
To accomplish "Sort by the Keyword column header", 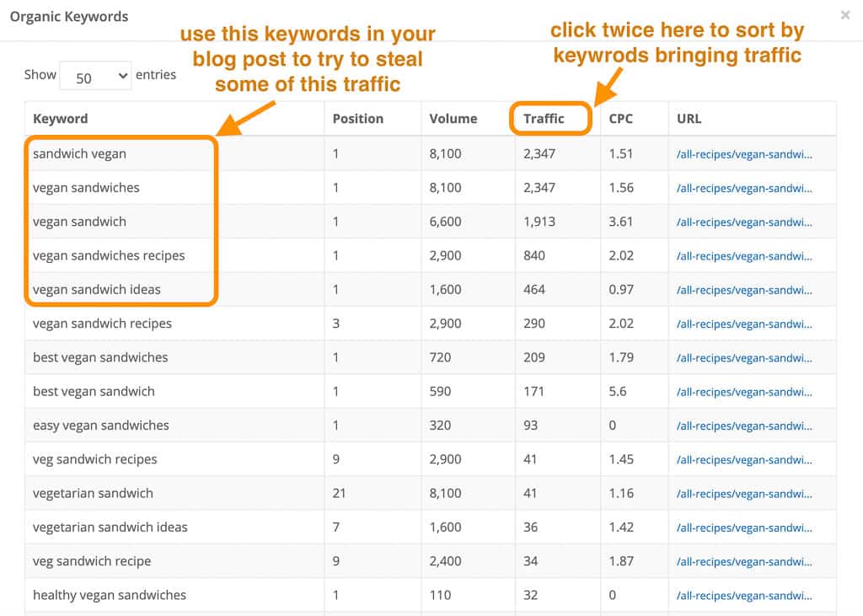I will pyautogui.click(x=60, y=119).
